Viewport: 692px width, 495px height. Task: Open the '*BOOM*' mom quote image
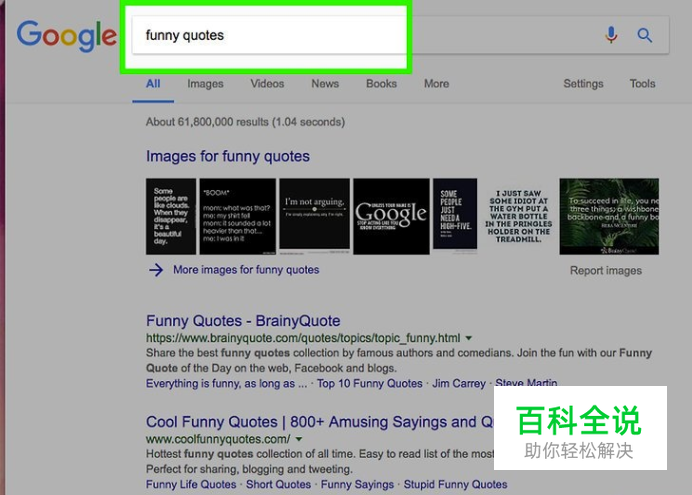click(x=237, y=216)
